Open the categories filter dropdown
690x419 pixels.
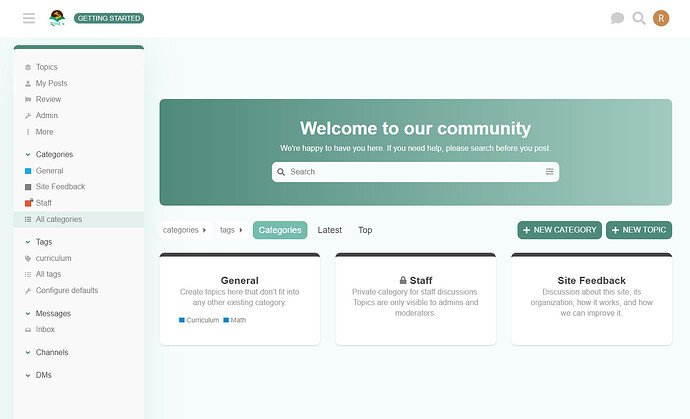click(x=185, y=230)
